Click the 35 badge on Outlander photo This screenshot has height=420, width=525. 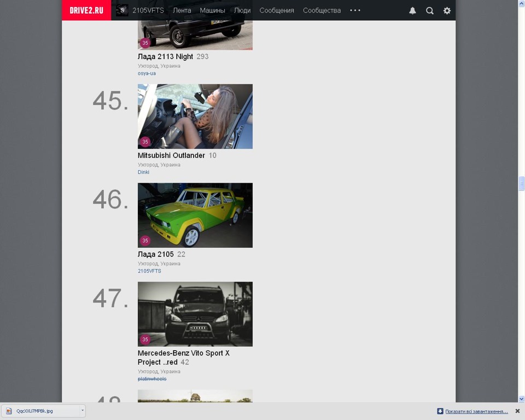[x=145, y=142]
